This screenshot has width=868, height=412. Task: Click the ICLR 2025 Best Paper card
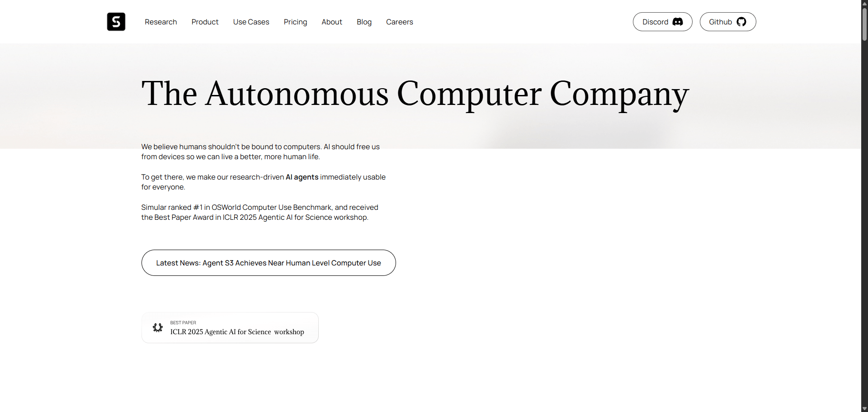[x=230, y=327]
